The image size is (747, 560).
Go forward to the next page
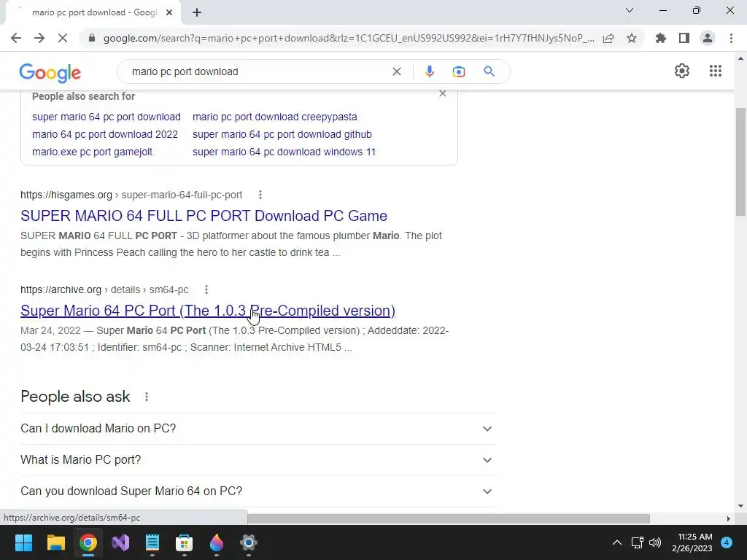click(x=39, y=38)
